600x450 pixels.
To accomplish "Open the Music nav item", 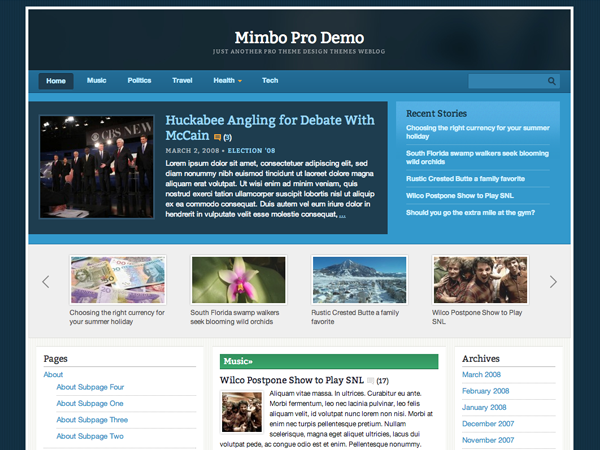I will pyautogui.click(x=96, y=80).
